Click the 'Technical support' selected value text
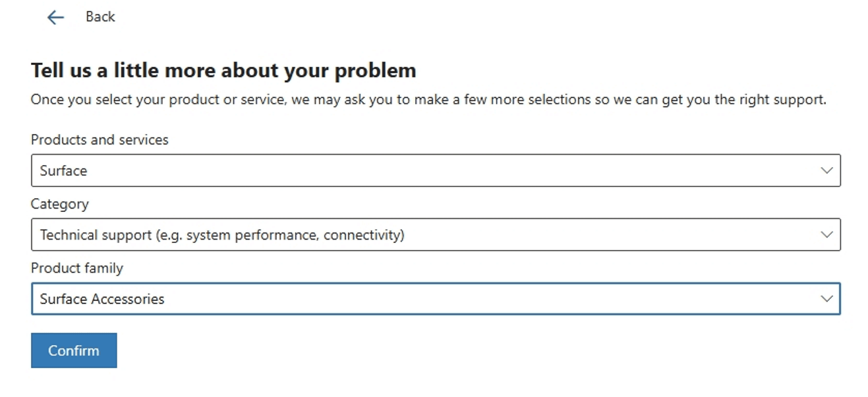The width and height of the screenshot is (868, 397). pos(96,235)
